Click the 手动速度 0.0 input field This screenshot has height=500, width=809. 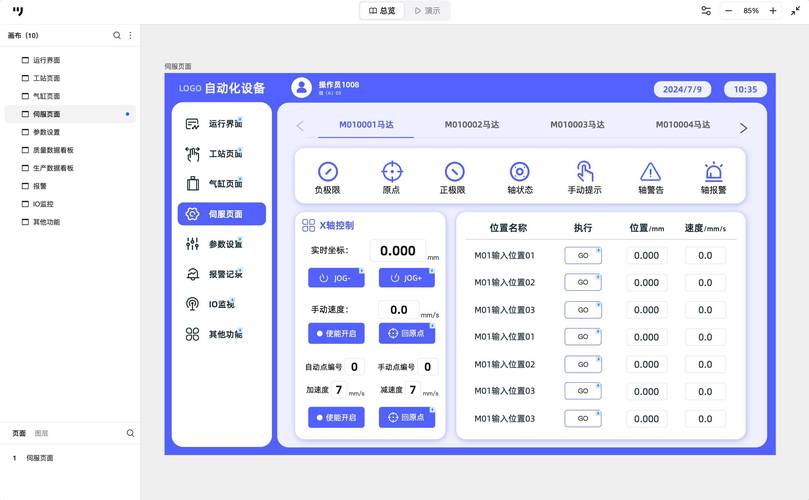point(399,310)
